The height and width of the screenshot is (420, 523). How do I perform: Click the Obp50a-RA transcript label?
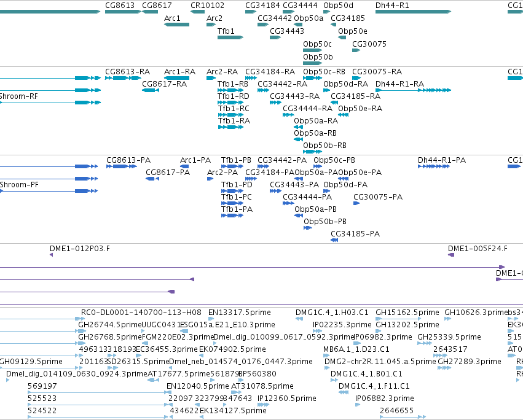[x=316, y=122]
